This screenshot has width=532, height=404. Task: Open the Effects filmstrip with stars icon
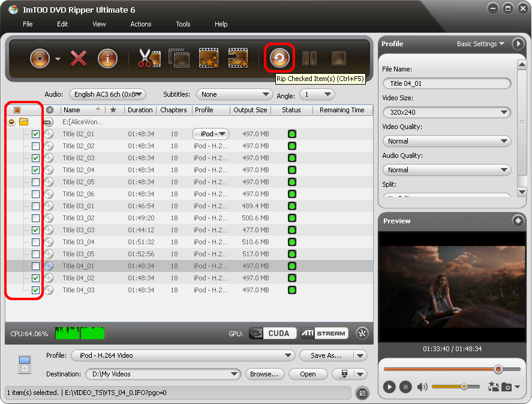coord(208,58)
